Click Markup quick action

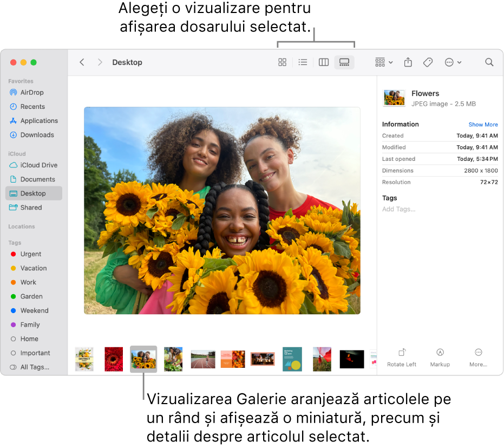tap(440, 358)
